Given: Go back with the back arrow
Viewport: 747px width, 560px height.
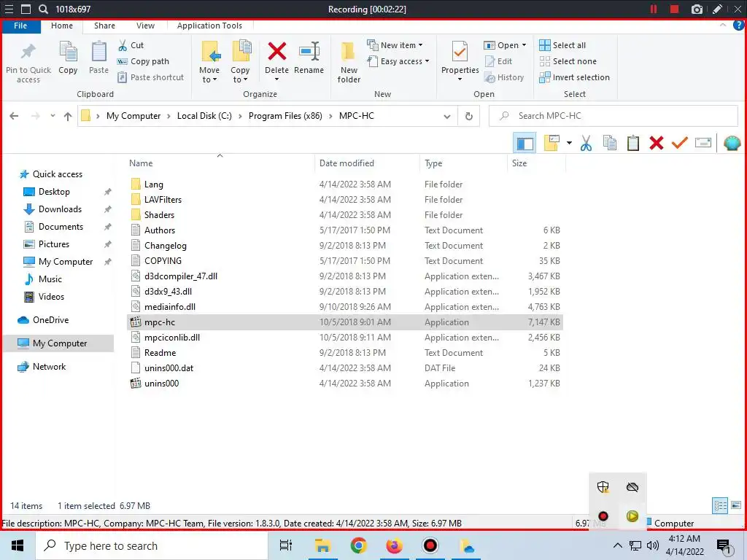Looking at the screenshot, I should 15,116.
